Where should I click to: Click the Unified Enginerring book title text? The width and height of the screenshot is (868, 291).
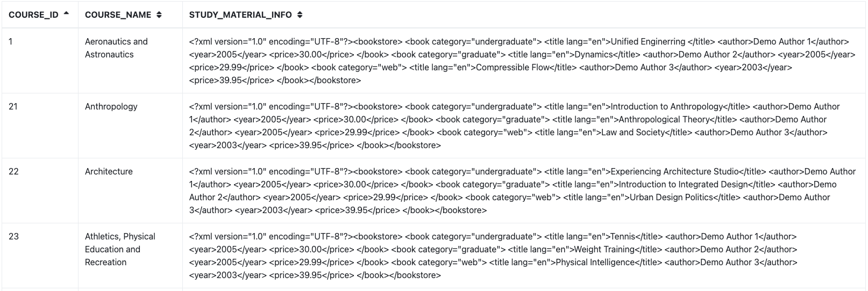pyautogui.click(x=648, y=42)
